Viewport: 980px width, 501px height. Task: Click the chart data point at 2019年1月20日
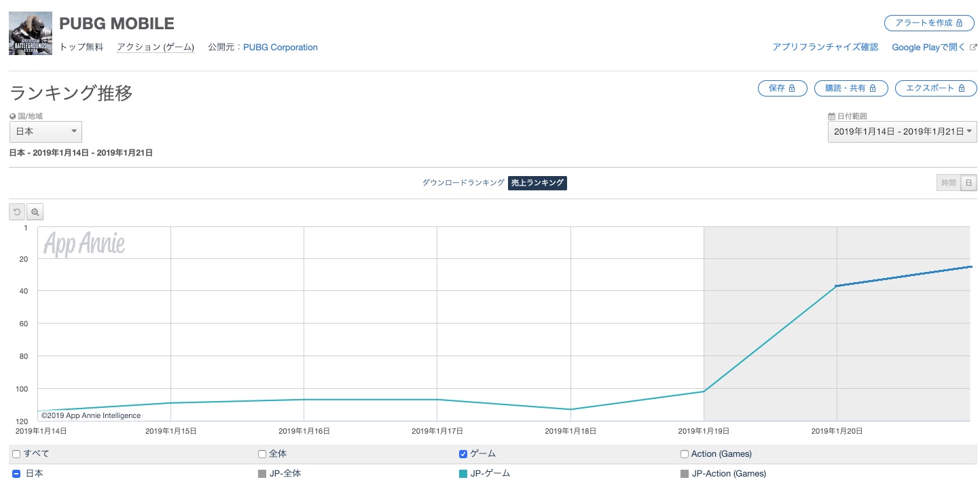pos(837,286)
